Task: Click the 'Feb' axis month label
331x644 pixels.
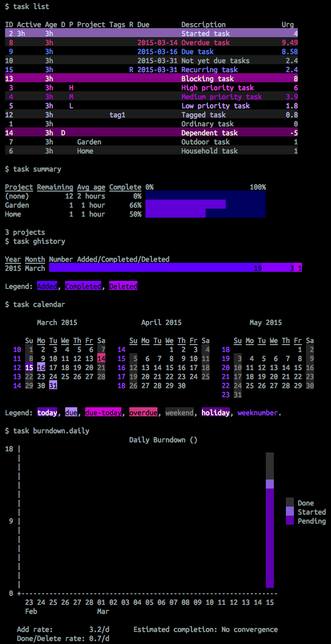Action: click(x=31, y=611)
